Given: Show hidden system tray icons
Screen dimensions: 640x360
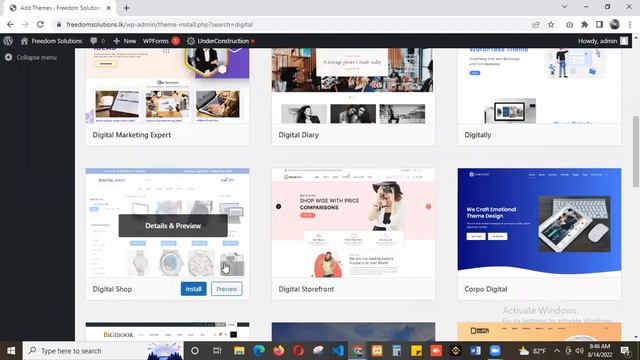Looking at the screenshot, I should (x=557, y=351).
